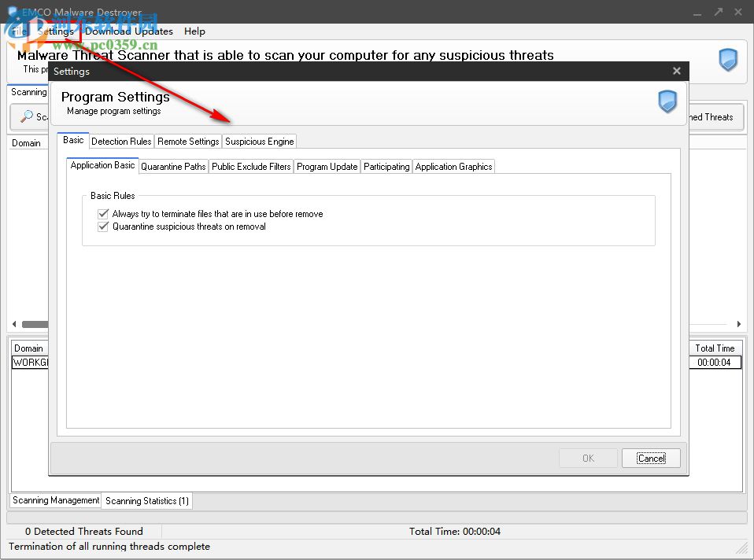
Task: Click the Cancel button in Settings dialog
Action: (651, 458)
